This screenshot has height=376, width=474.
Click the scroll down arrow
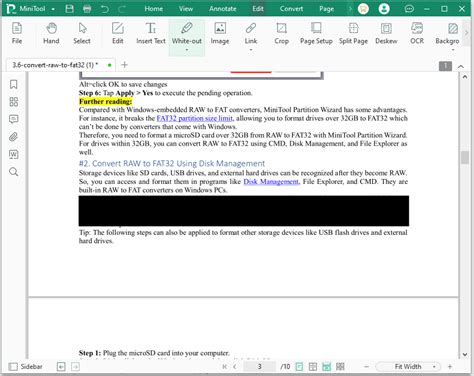465,355
